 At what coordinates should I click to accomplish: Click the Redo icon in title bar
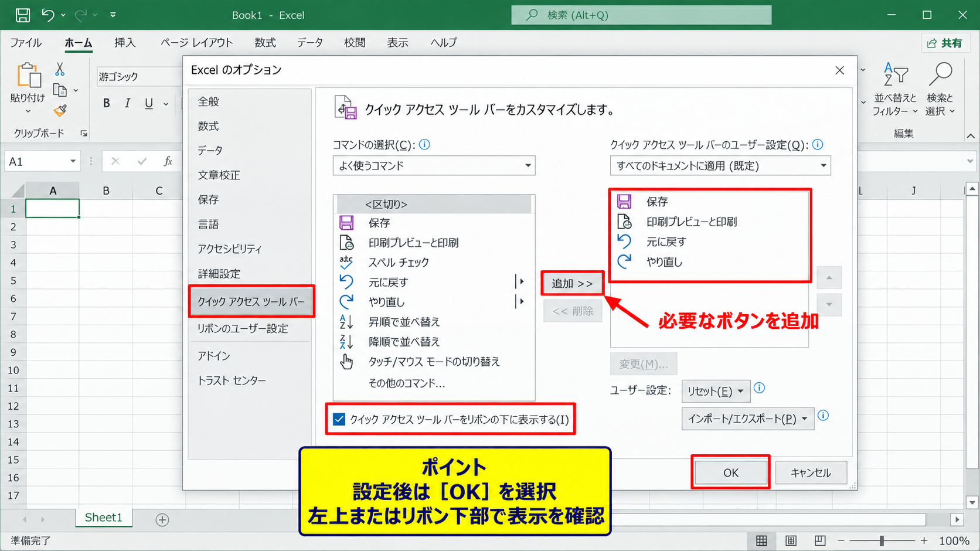[x=81, y=15]
